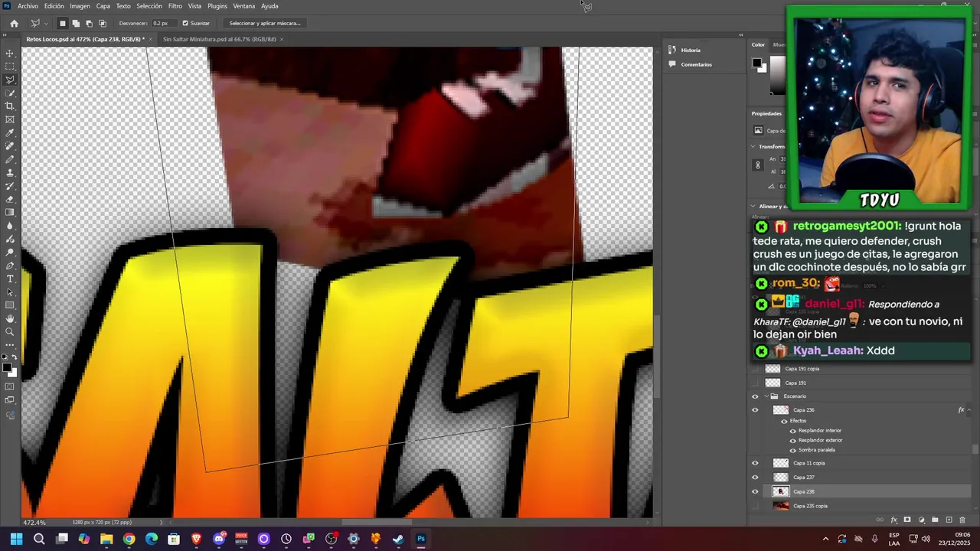Image resolution: width=980 pixels, height=551 pixels.
Task: Select the Clone Stamp tool
Action: coord(10,172)
